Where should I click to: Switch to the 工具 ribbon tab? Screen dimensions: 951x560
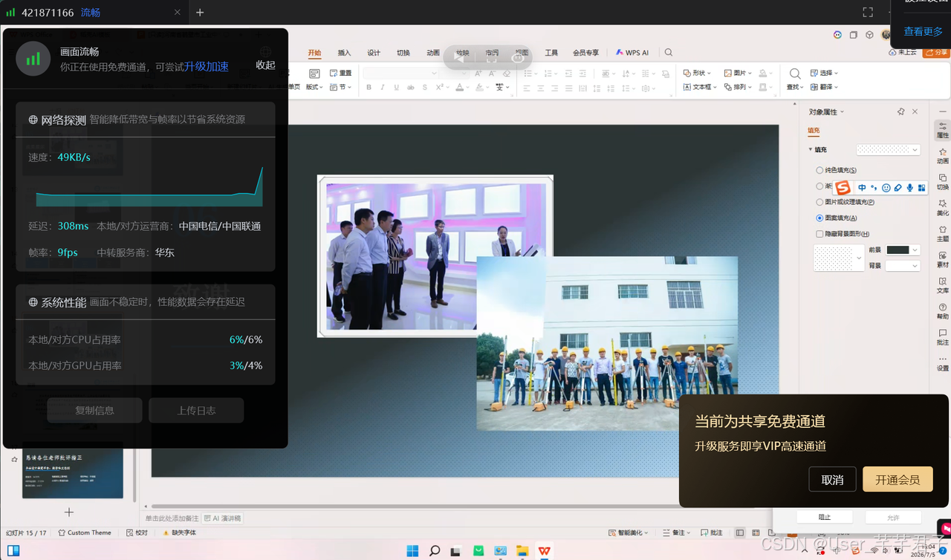551,53
